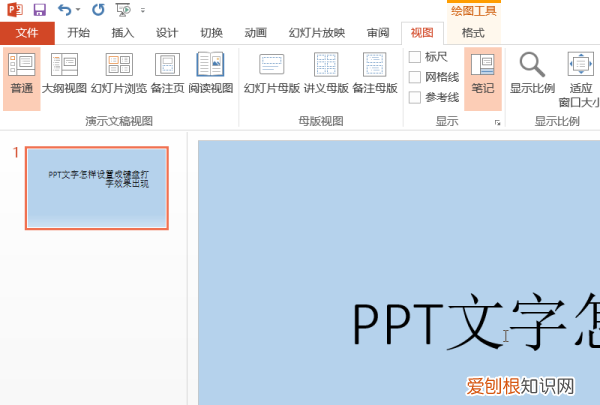Save the presentation with the floppy disk icon
The width and height of the screenshot is (600, 405).
click(x=39, y=10)
